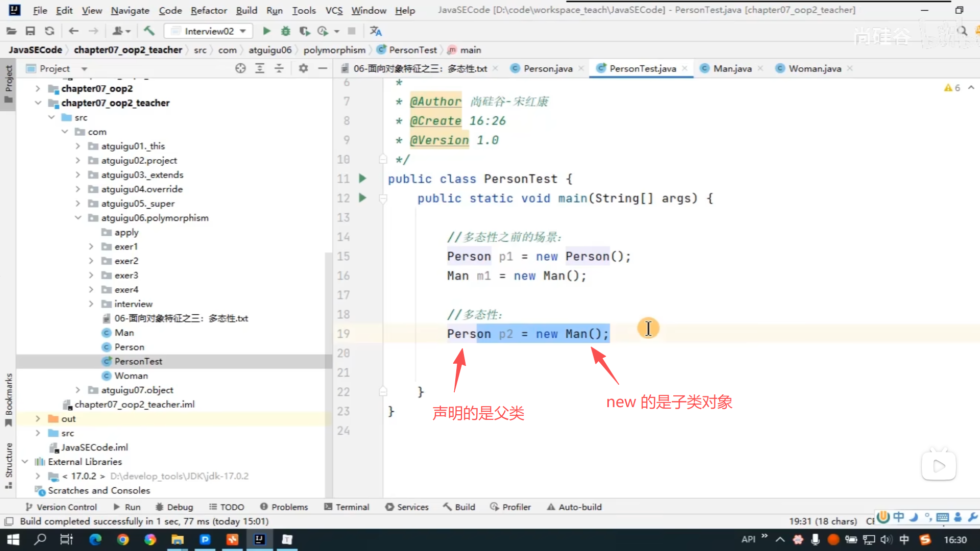Image resolution: width=980 pixels, height=551 pixels.
Task: Switch to the Man.java editor tab
Action: pos(732,68)
